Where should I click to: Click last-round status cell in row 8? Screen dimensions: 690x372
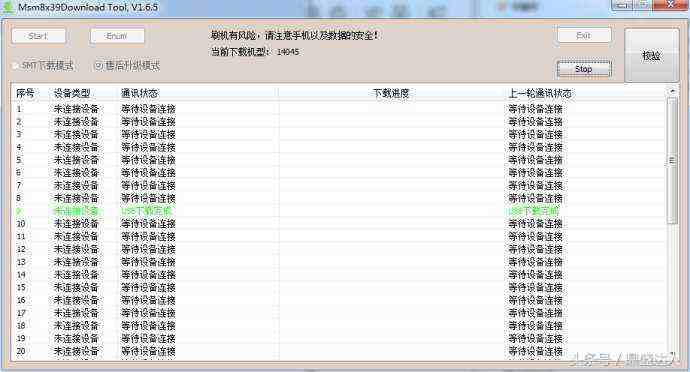pyautogui.click(x=536, y=198)
